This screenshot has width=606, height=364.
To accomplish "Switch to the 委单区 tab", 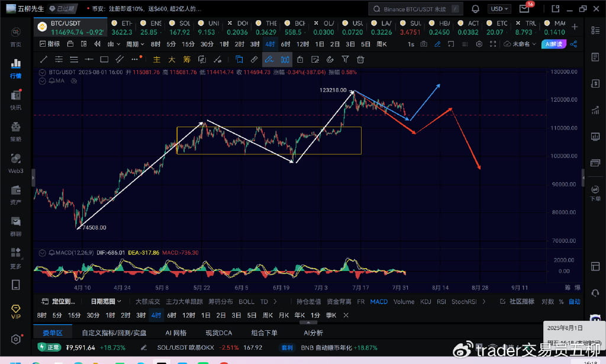I will click(53, 333).
